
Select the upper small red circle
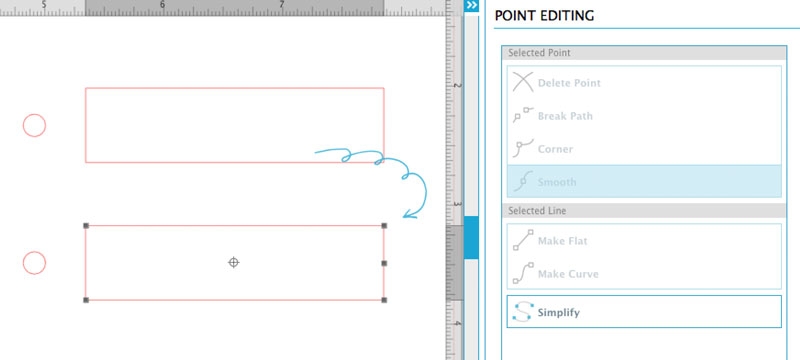[x=34, y=125]
